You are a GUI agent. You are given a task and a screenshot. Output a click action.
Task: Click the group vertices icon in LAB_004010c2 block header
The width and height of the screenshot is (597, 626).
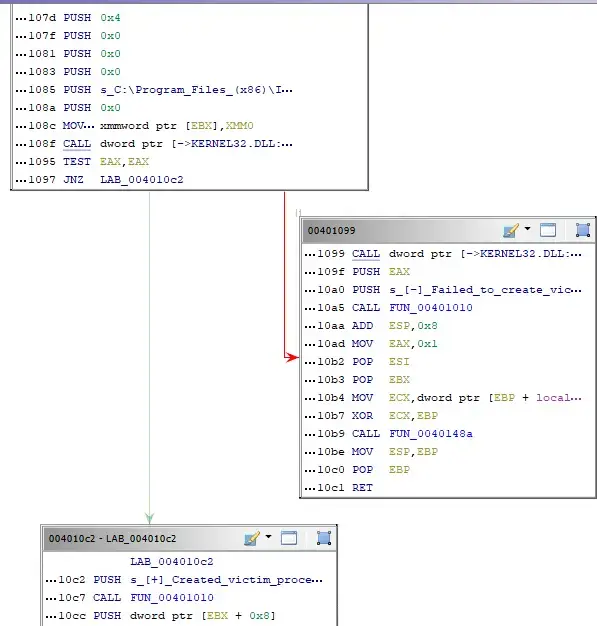pos(323,538)
